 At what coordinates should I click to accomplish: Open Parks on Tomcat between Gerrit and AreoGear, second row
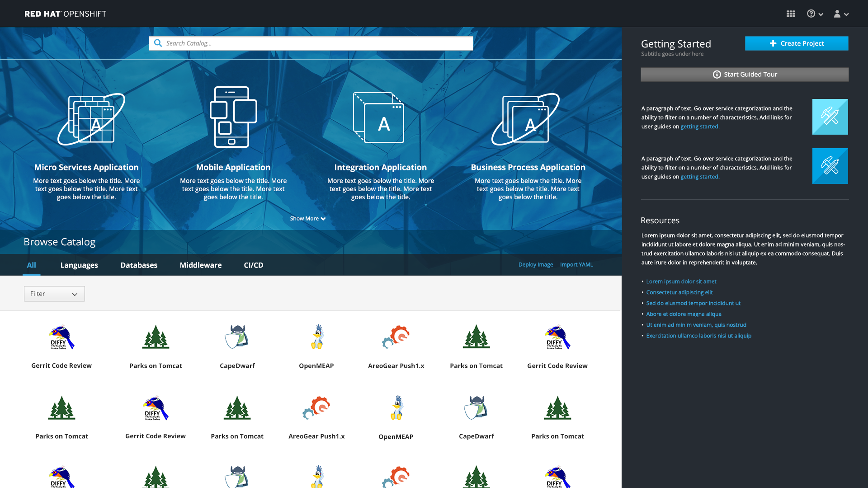237,418
